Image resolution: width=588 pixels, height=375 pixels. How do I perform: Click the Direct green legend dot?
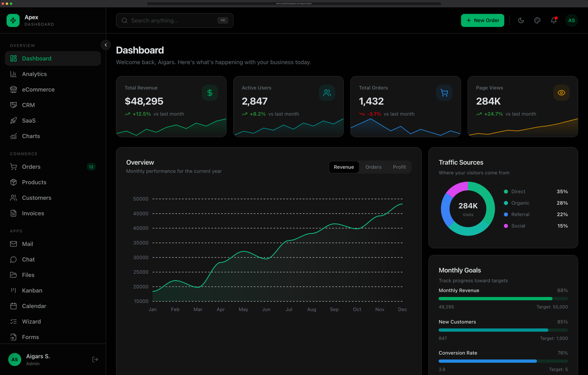506,192
